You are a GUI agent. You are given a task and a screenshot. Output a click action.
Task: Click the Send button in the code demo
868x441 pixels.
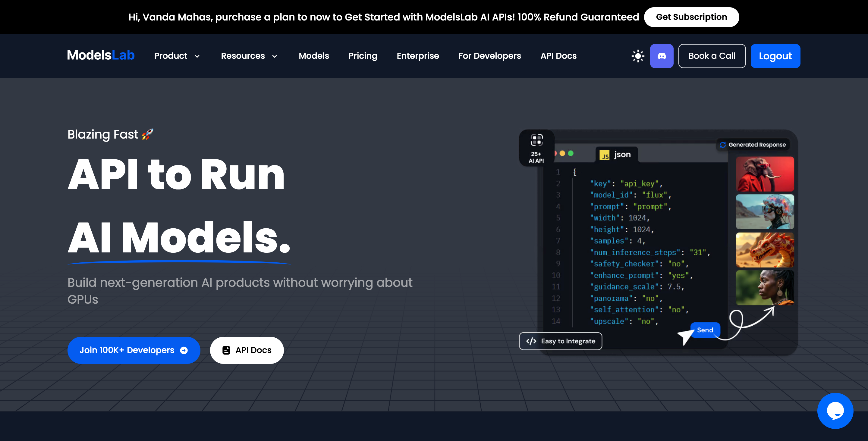[x=705, y=330]
